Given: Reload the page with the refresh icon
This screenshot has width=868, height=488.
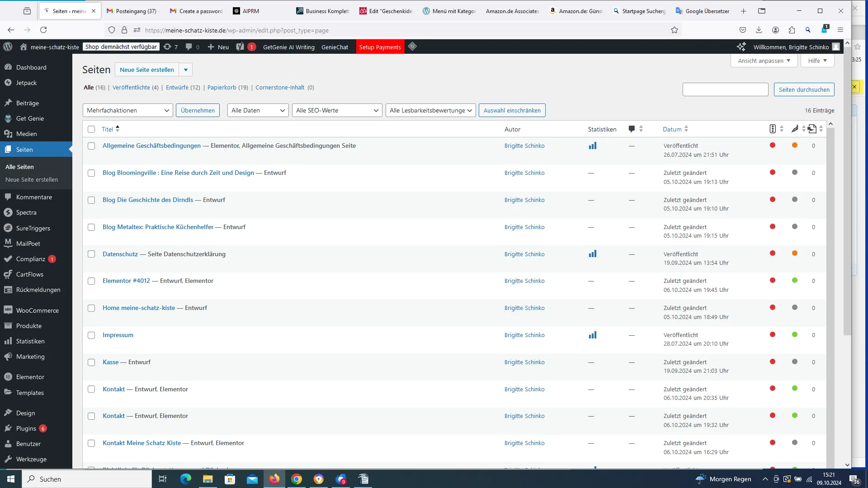Looking at the screenshot, I should click(43, 30).
